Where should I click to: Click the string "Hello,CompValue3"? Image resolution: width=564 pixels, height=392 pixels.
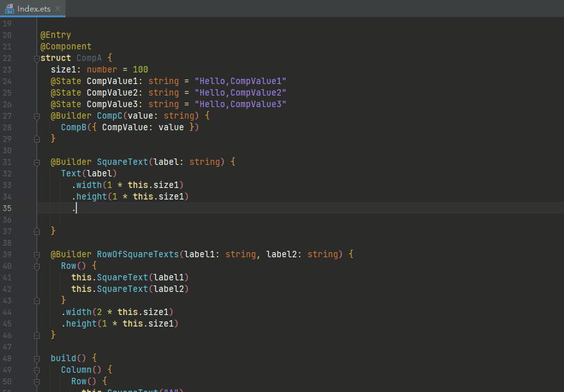tap(240, 104)
